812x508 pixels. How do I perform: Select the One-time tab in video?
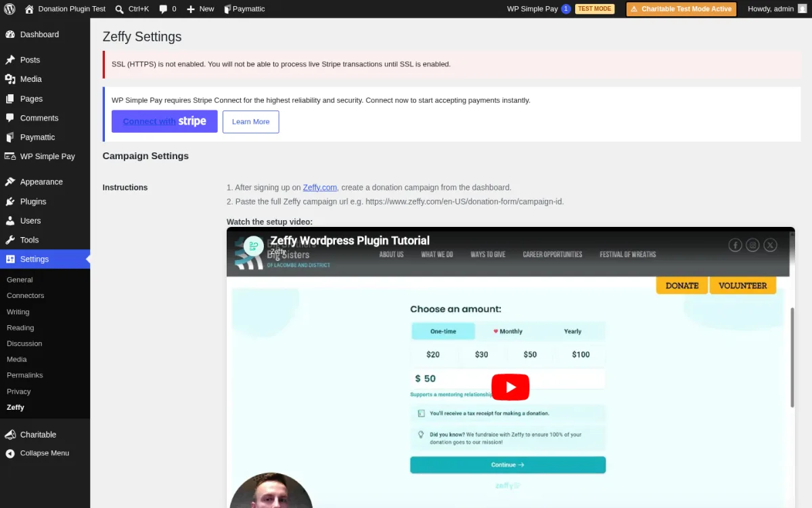(443, 331)
